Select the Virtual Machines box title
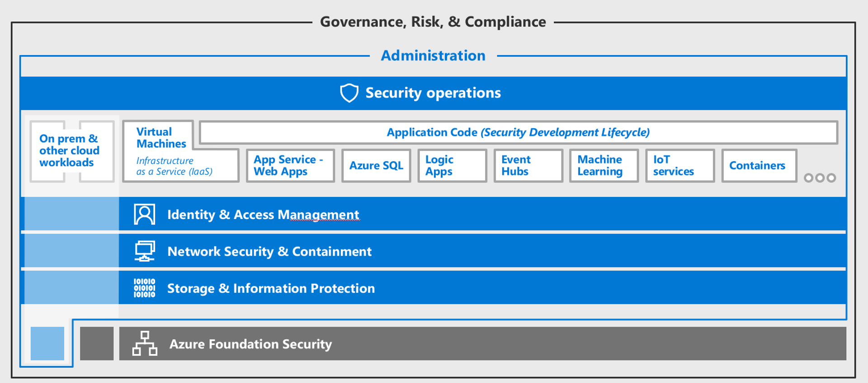 click(x=161, y=137)
